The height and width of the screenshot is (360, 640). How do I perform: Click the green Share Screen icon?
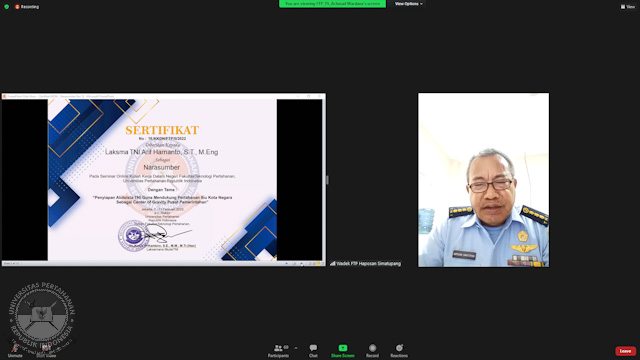coord(343,348)
